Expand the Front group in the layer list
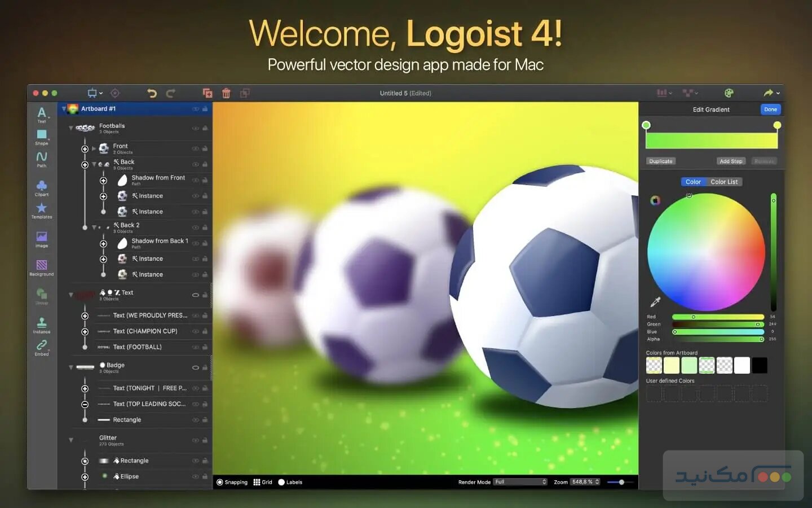Viewport: 812px width, 508px height. click(x=94, y=148)
